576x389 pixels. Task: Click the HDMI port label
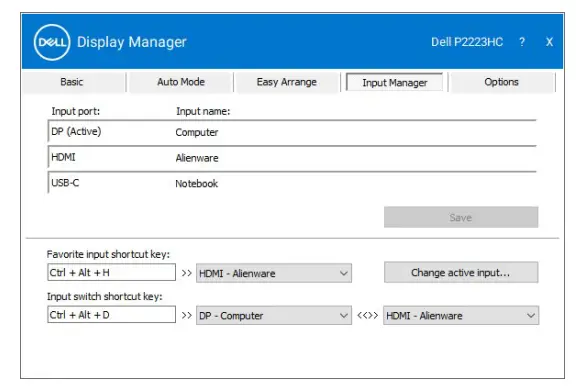coord(63,157)
